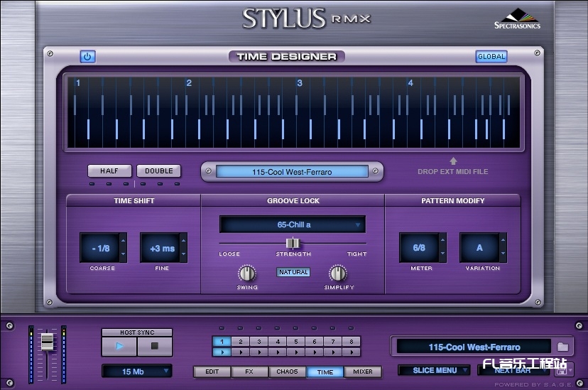This screenshot has height=390, width=588.
Task: Open the 15 Mb memory dropdown
Action: click(137, 372)
